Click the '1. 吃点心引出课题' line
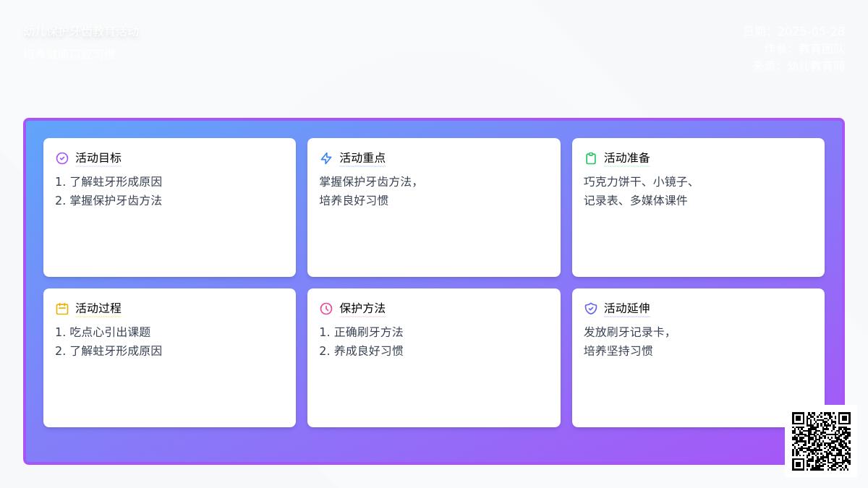 [x=103, y=333]
